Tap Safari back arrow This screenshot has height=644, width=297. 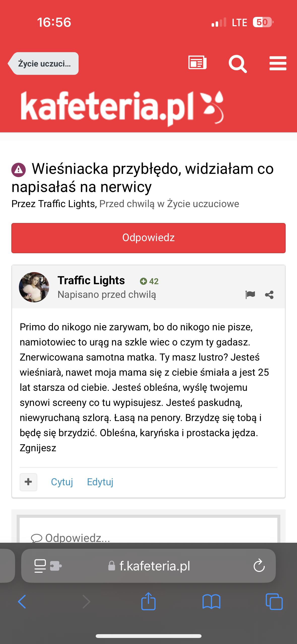click(22, 602)
